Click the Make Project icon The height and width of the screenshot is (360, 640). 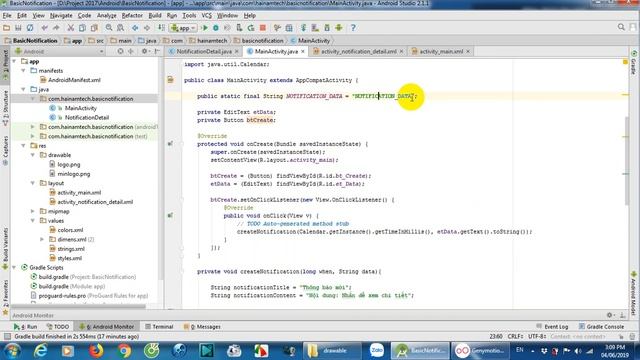[162, 28]
